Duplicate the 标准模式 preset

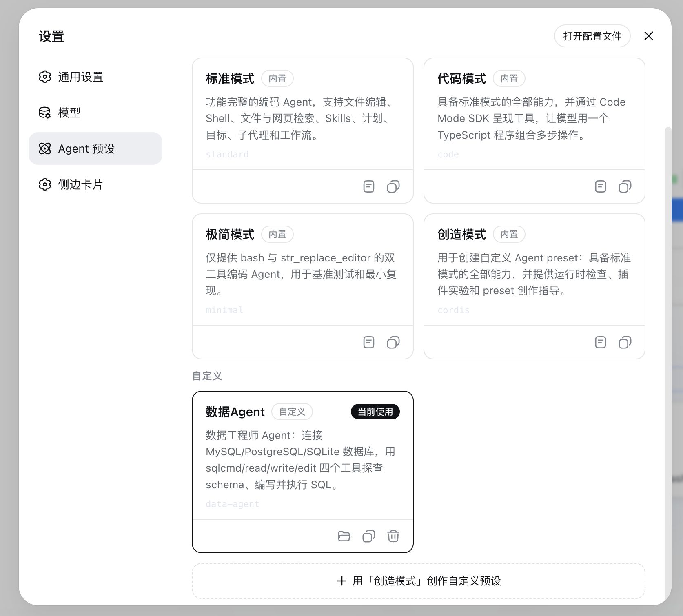393,186
